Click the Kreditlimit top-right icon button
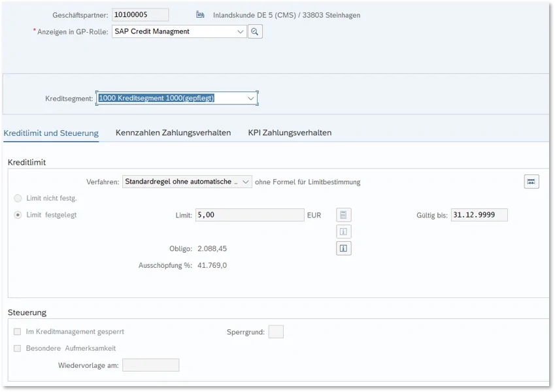This screenshot has height=392, width=555. (531, 182)
